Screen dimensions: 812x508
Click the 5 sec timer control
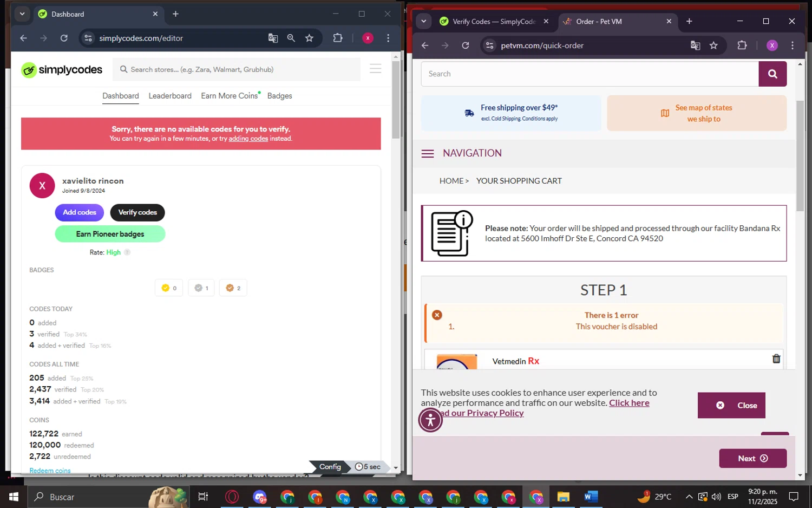(x=368, y=467)
